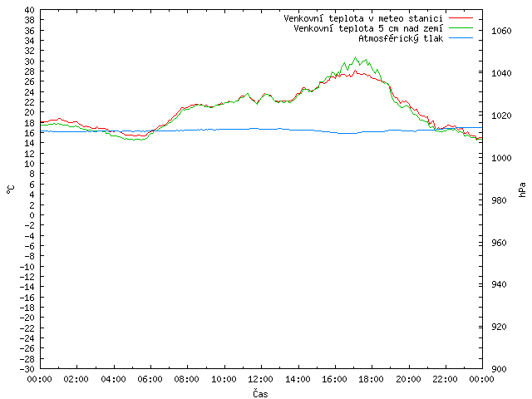
Task: Click the green curve peak near 17:00
Action: [355, 57]
